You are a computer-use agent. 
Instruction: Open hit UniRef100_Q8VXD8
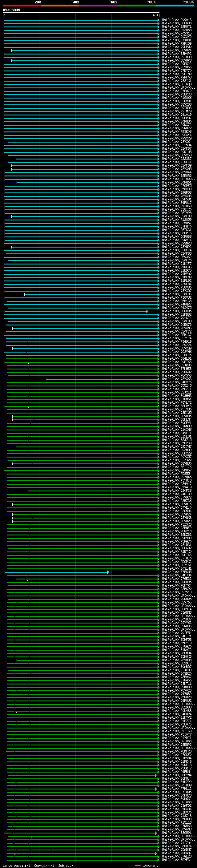point(177,104)
